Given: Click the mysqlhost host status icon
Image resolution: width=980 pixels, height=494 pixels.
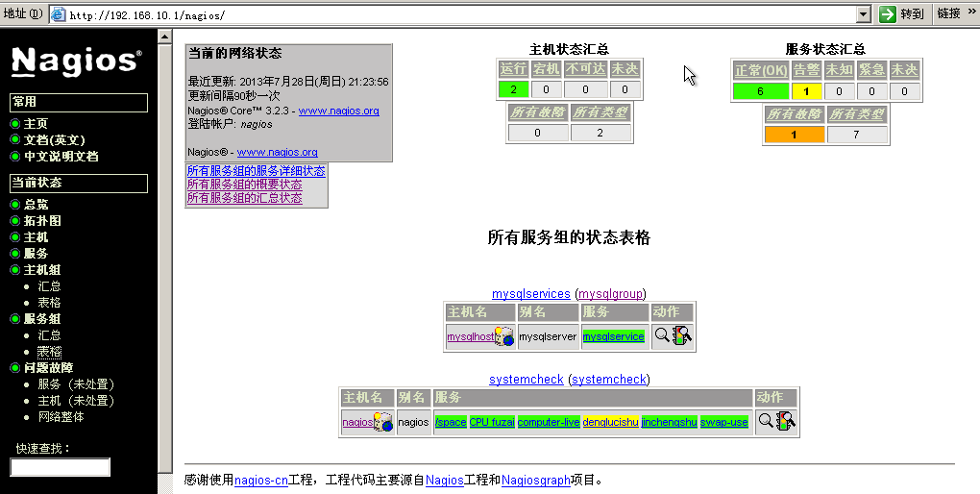Looking at the screenshot, I should point(504,336).
